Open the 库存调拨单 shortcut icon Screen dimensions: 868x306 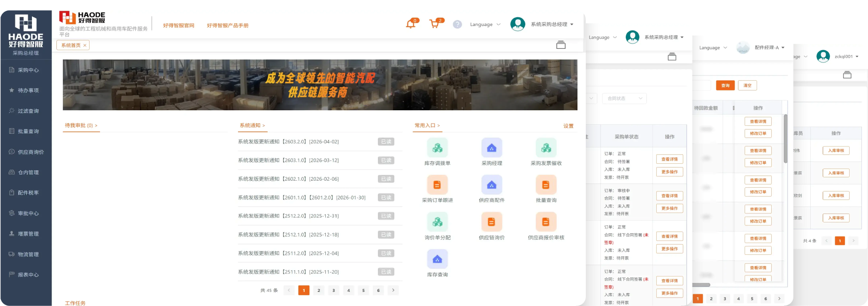pos(437,148)
